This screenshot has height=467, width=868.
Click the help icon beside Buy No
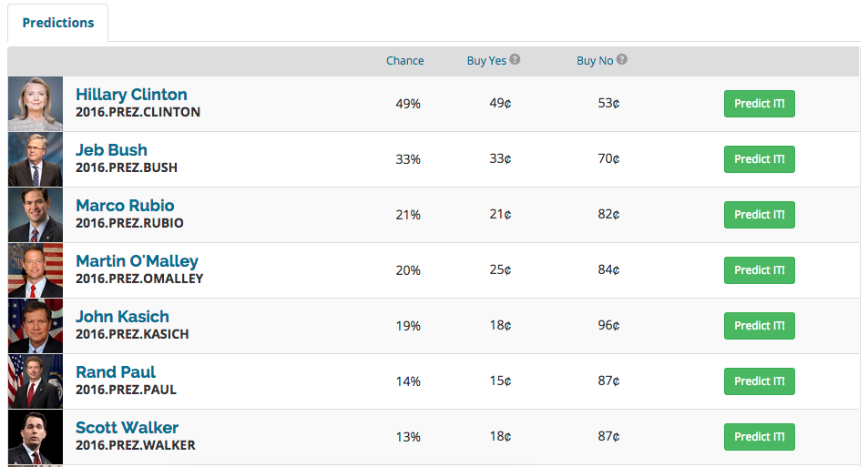[x=622, y=60]
